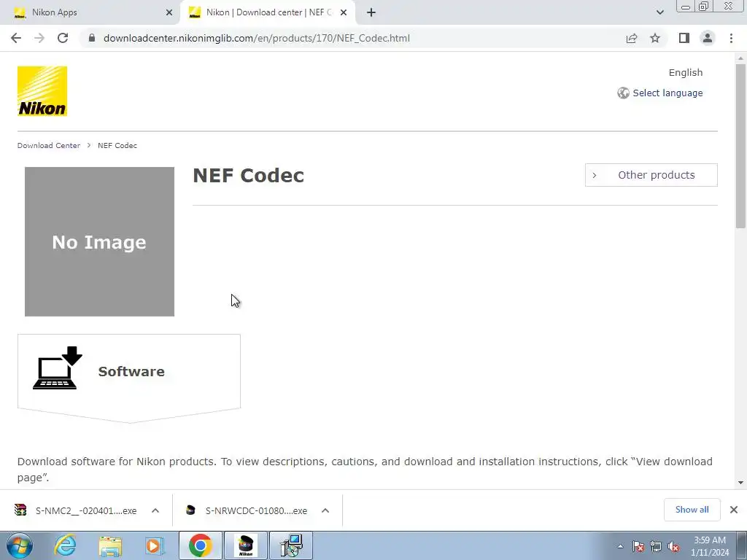Reload the current page

tap(63, 38)
